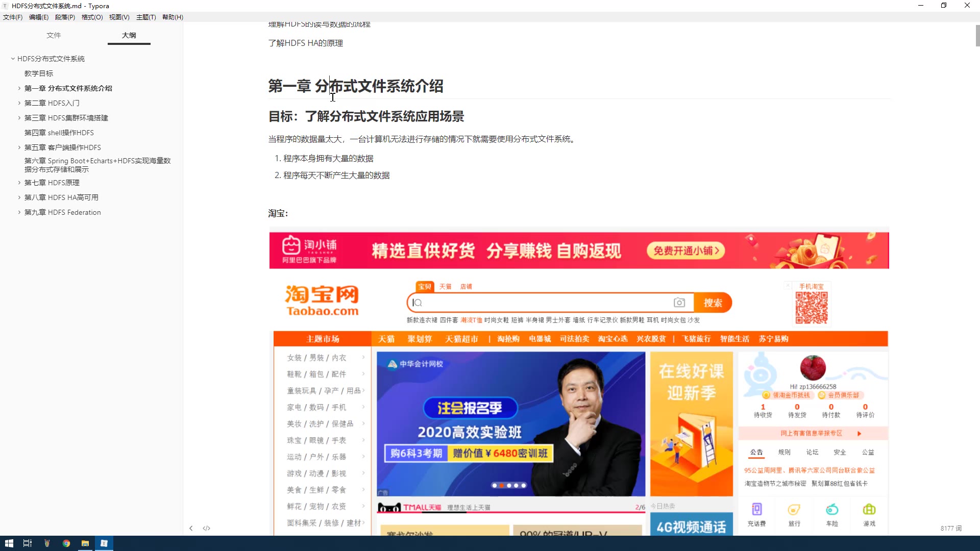Expand the 第二章 HDFS入门 chevron
980x551 pixels.
click(19, 103)
